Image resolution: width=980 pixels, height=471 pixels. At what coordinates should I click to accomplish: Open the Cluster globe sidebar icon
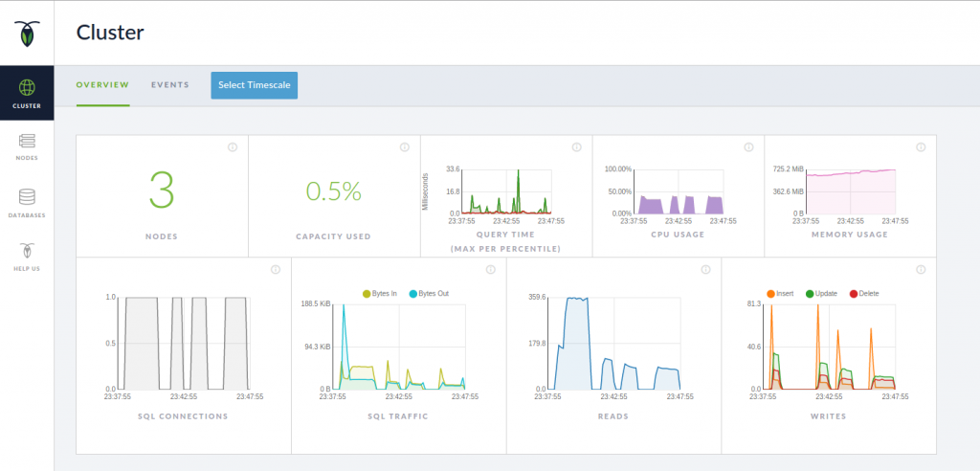pos(27,87)
